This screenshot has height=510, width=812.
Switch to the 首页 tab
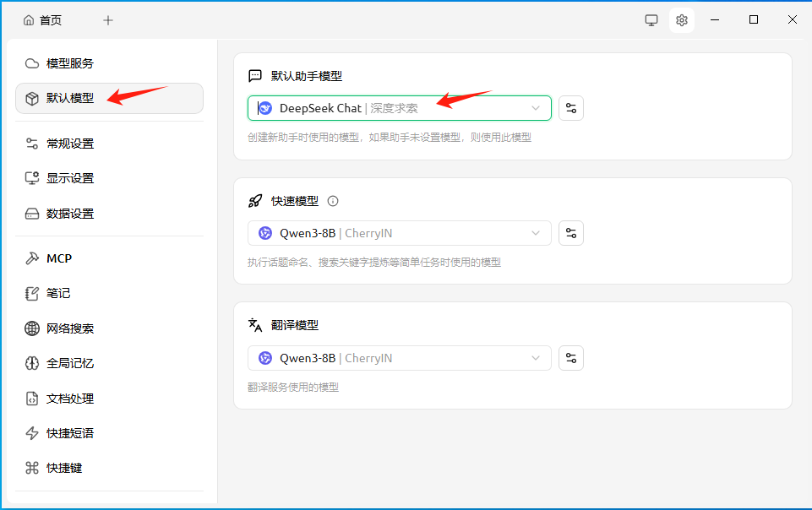(x=42, y=19)
